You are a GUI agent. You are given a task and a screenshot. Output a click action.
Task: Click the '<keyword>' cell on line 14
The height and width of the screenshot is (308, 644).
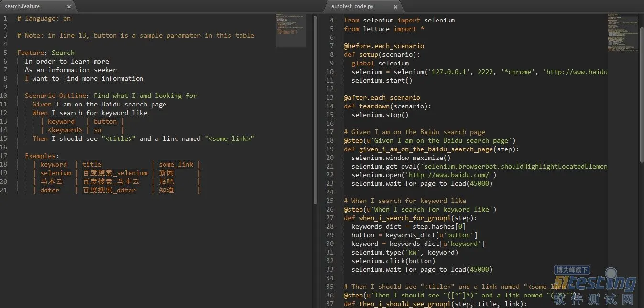(x=65, y=130)
